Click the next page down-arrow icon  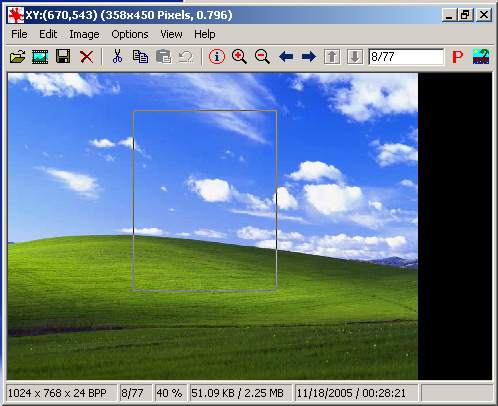(355, 57)
